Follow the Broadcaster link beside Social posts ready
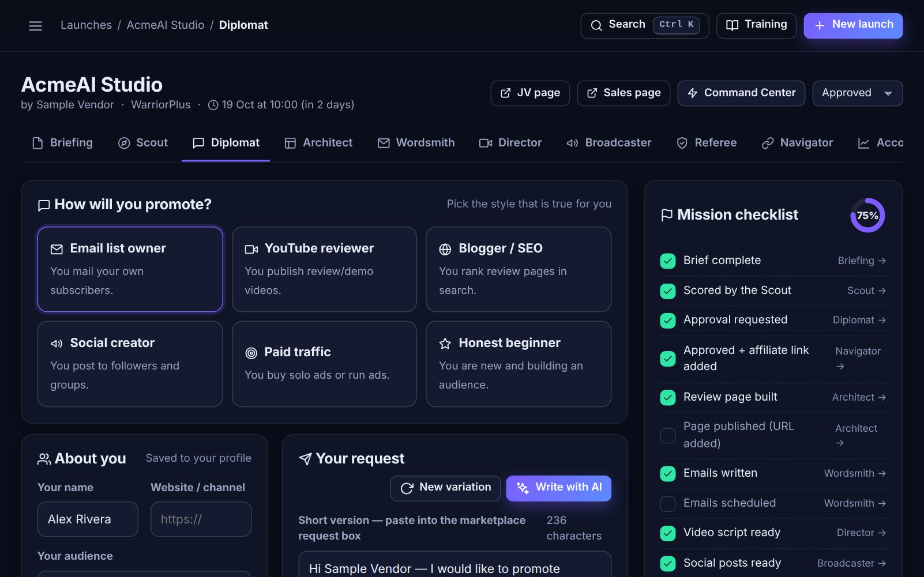This screenshot has width=924, height=577. coord(851,563)
